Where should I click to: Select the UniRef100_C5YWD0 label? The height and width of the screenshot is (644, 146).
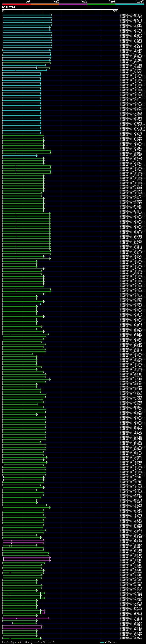coord(131,53)
